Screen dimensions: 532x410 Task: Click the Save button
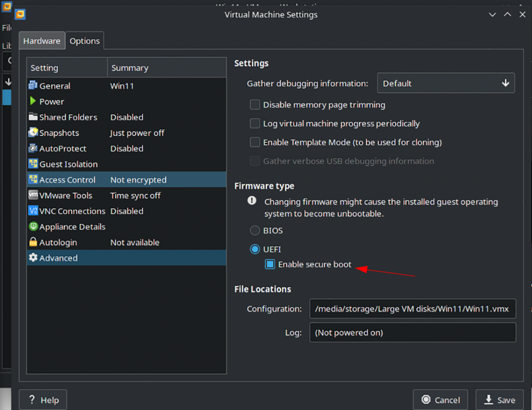pos(499,400)
